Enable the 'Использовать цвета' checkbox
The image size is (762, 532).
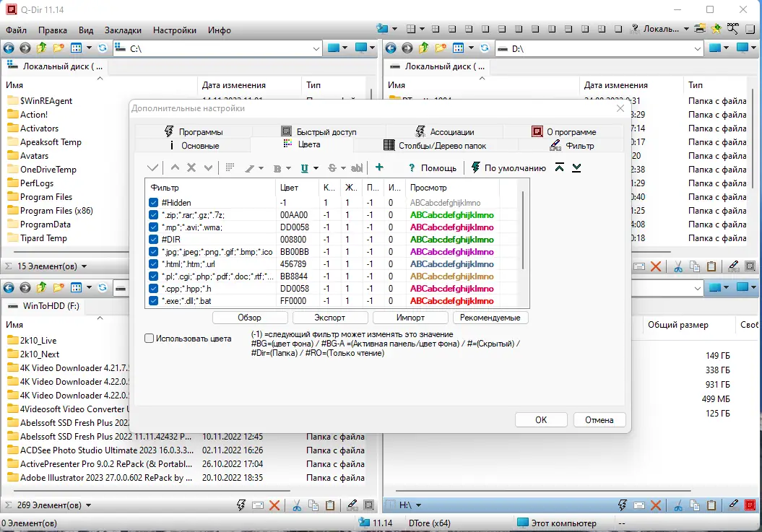(150, 338)
